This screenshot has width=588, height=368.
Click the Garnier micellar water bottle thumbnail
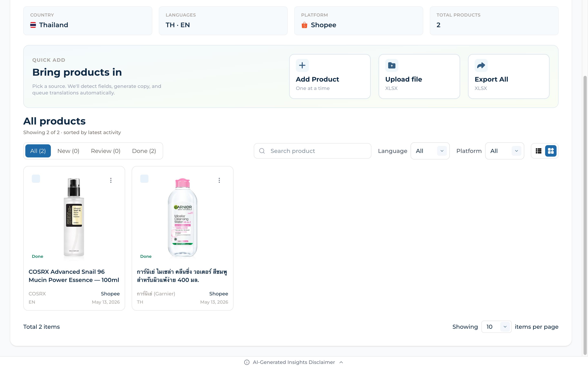(183, 217)
